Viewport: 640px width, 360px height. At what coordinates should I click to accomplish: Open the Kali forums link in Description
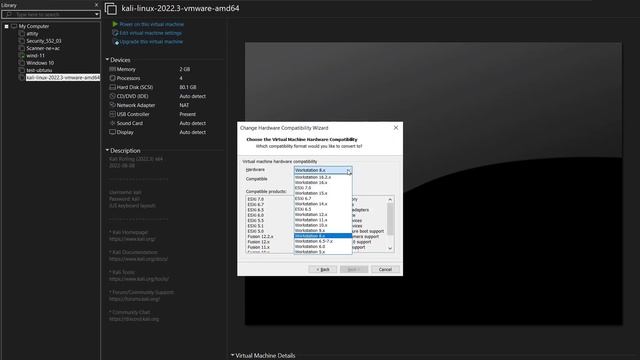coord(134,299)
